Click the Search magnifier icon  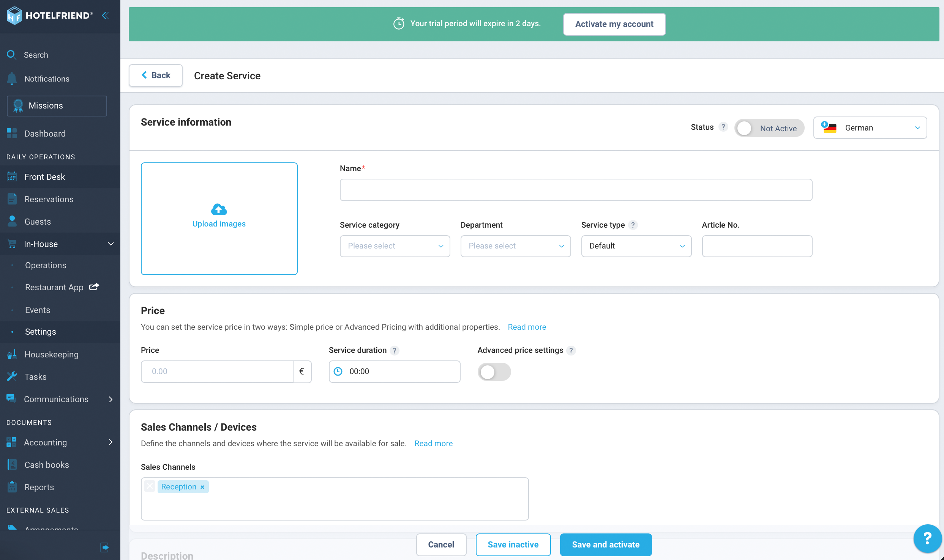(x=11, y=55)
